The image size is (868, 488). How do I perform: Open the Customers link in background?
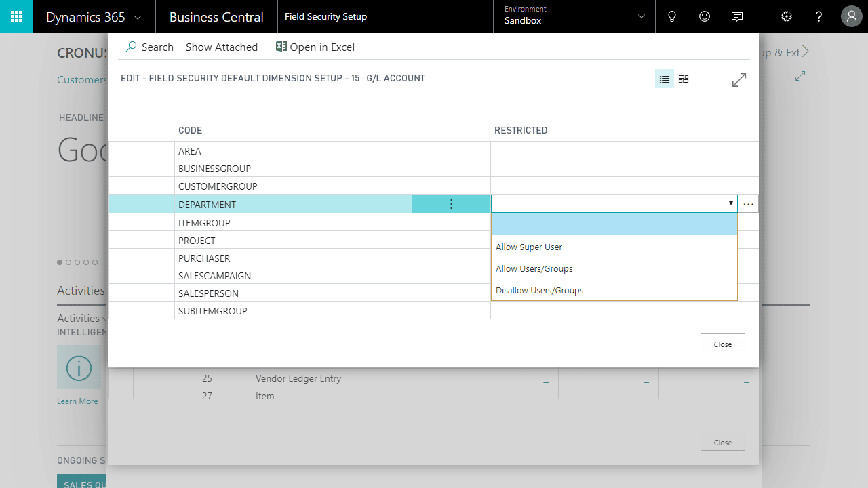tap(82, 80)
